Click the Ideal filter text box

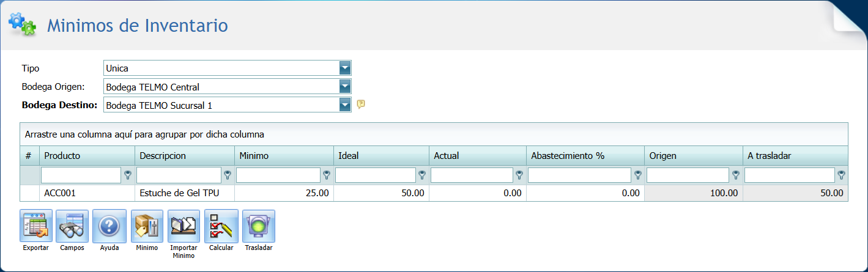coord(376,175)
